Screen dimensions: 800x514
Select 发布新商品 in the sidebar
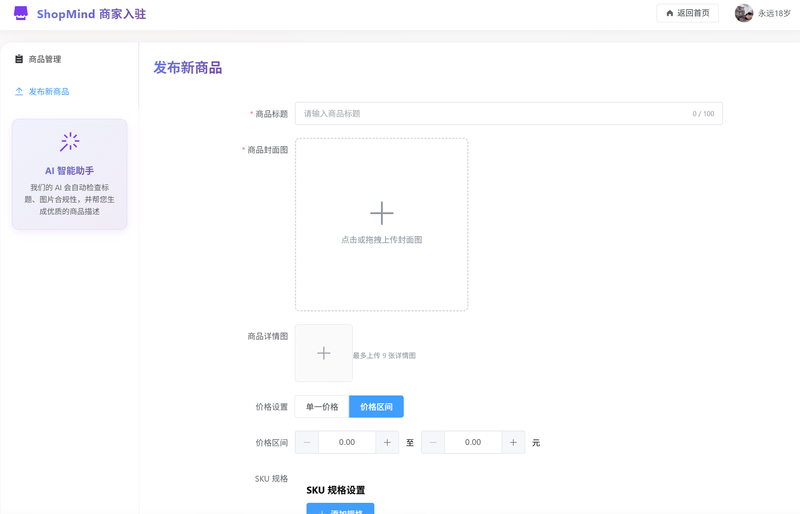pos(49,91)
